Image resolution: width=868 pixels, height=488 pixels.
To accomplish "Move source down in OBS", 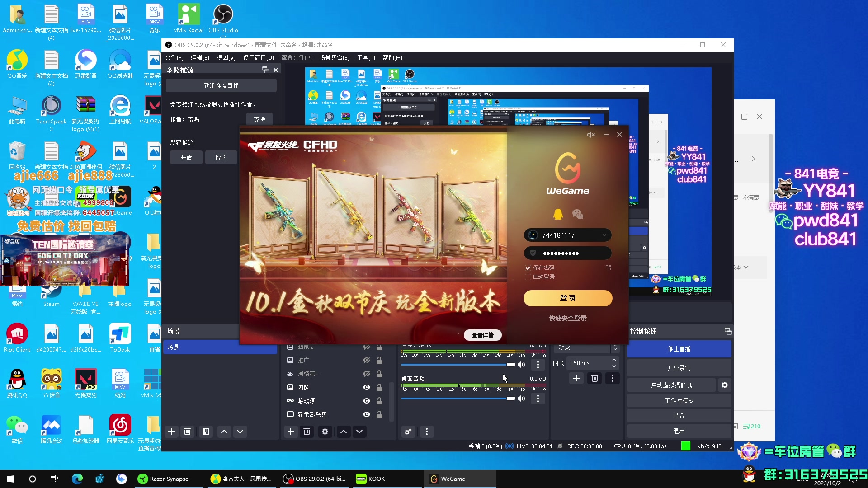I will click(x=359, y=432).
